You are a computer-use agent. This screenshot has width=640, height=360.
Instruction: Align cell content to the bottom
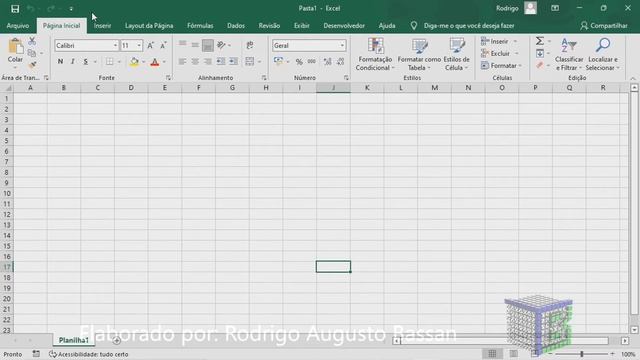point(208,45)
